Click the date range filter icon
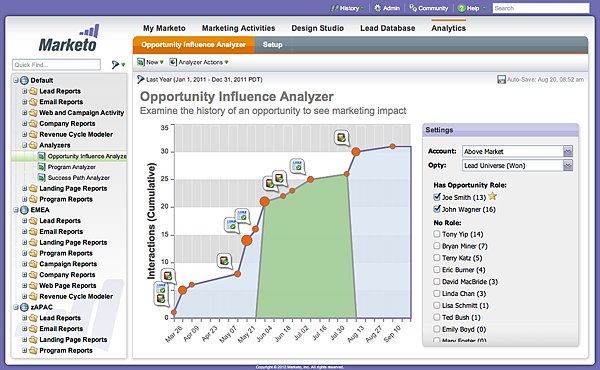Image resolution: width=600 pixels, height=370 pixels. [x=140, y=79]
